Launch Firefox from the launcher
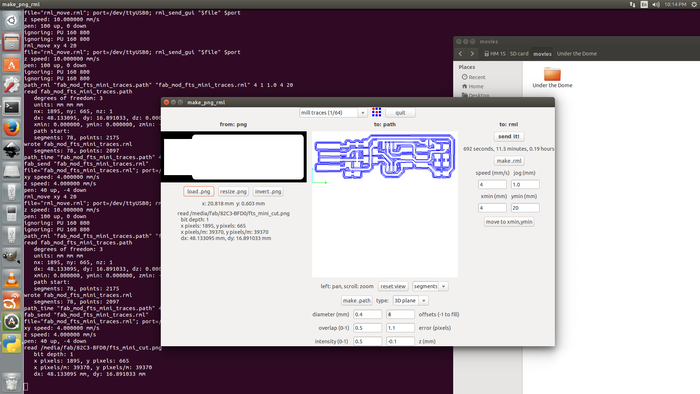Viewport: 700px width, 394px height. coord(12,129)
